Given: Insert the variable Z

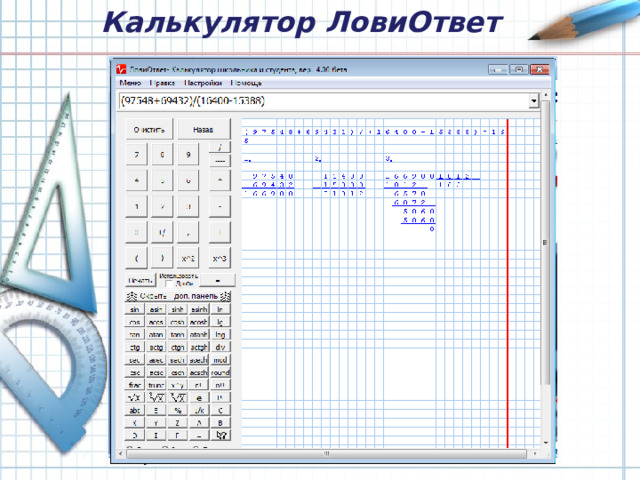Looking at the screenshot, I should tap(177, 423).
